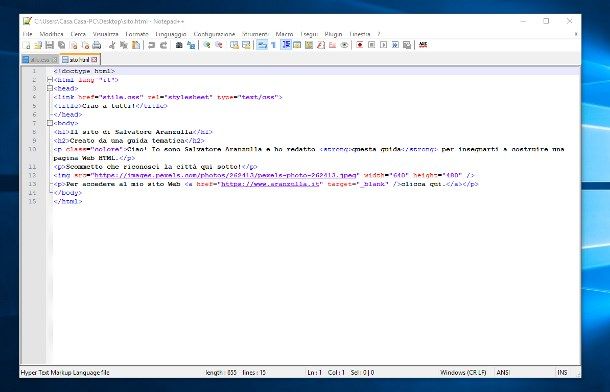This screenshot has width=610, height=392.
Task: Open the Plugin menu
Action: [333, 34]
